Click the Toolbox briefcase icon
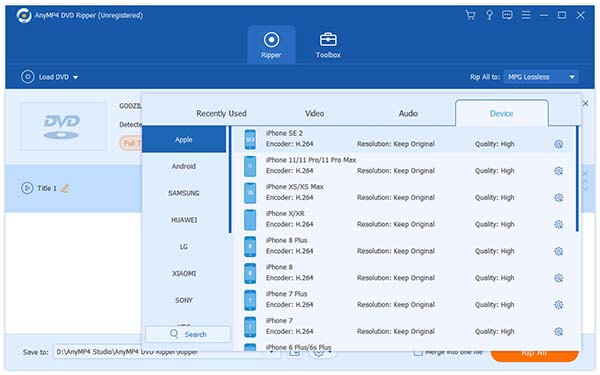This screenshot has height=375, width=600. [328, 39]
